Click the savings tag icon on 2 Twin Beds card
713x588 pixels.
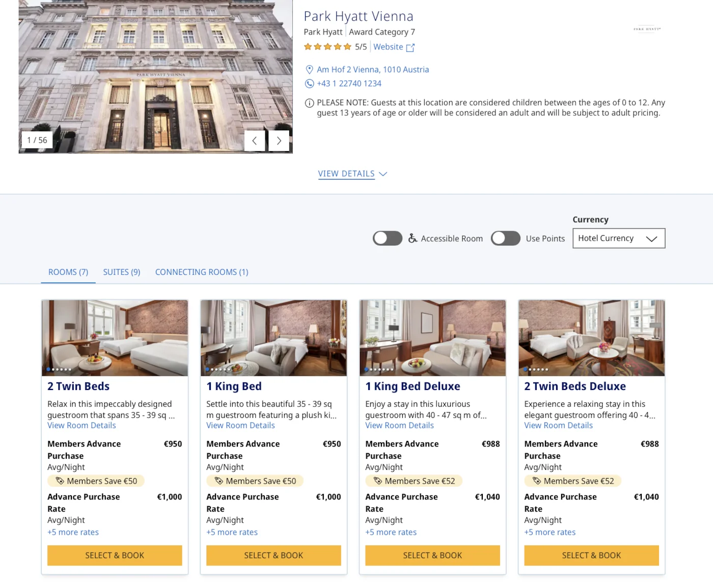click(60, 481)
